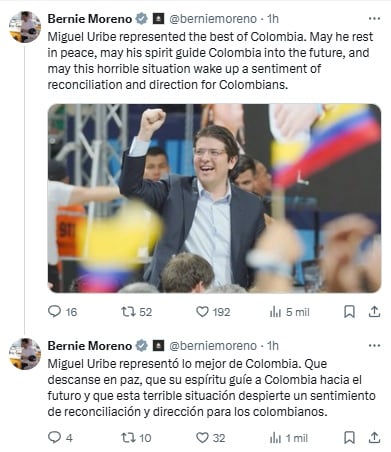Viewport: 391px width, 452px height.
Task: Repost the Spanish tweet with 10 reposts
Action: tap(128, 437)
